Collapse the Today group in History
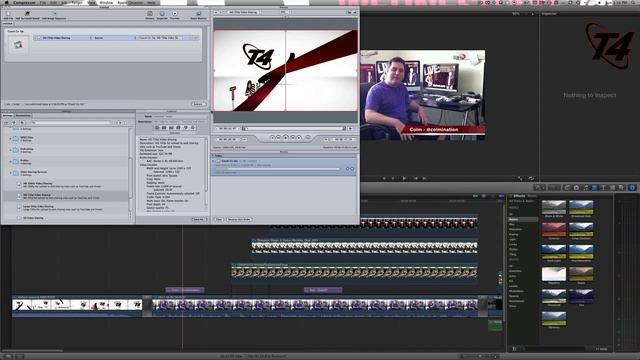640x360 pixels. coord(213,156)
